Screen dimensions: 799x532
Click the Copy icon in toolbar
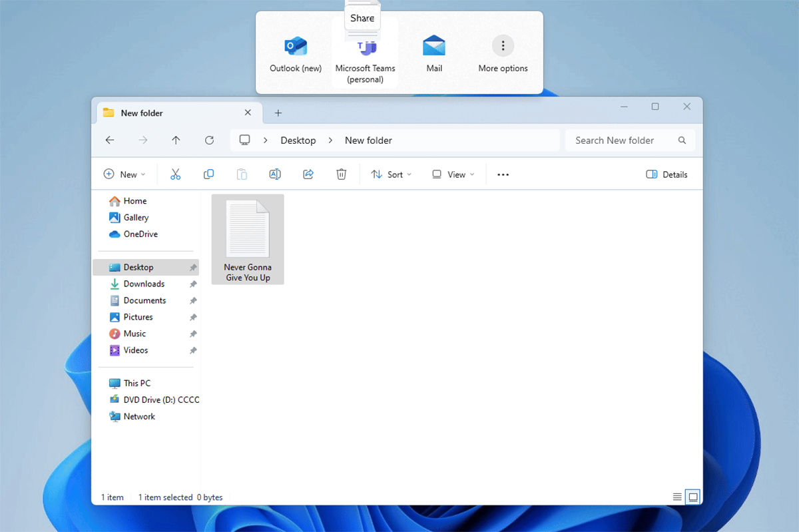pos(208,174)
